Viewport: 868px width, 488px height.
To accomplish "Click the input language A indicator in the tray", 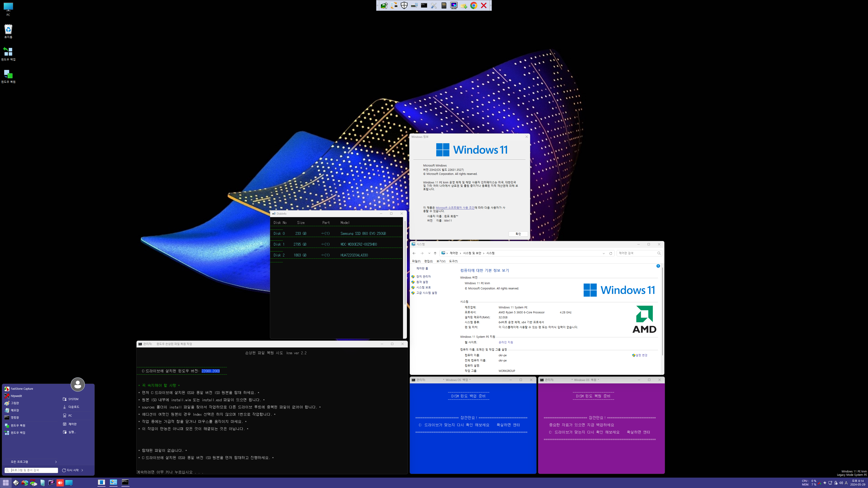I will 846,483.
